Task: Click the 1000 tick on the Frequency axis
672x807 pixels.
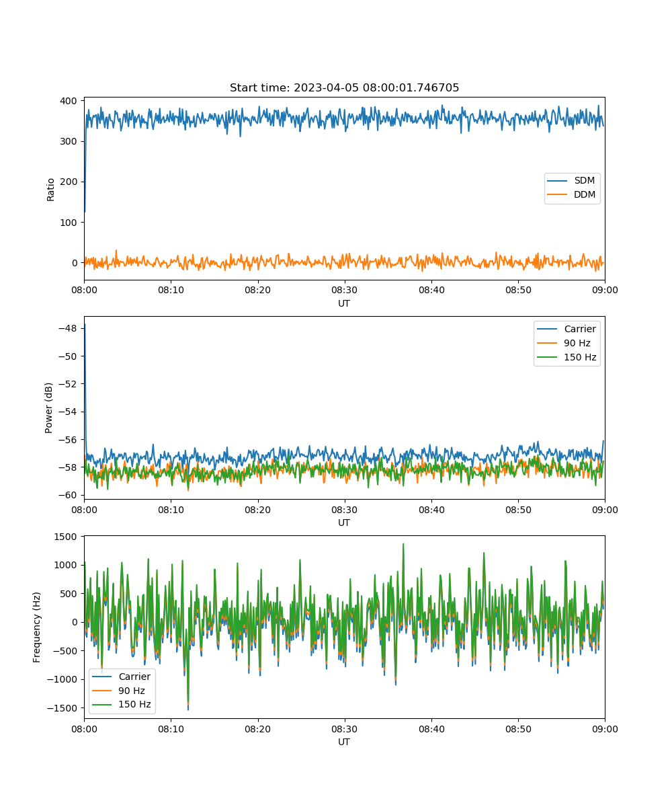Action: (x=67, y=565)
